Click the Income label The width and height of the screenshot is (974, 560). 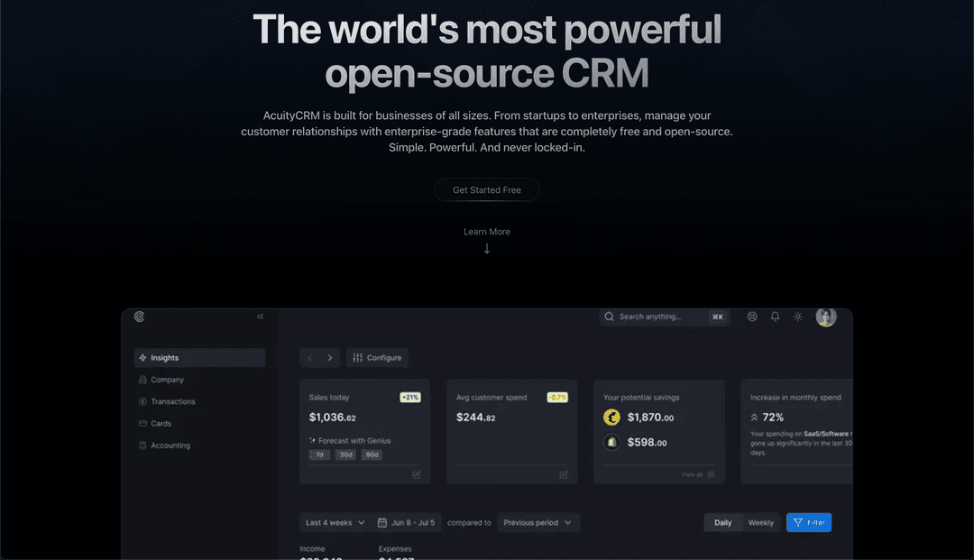click(x=312, y=549)
